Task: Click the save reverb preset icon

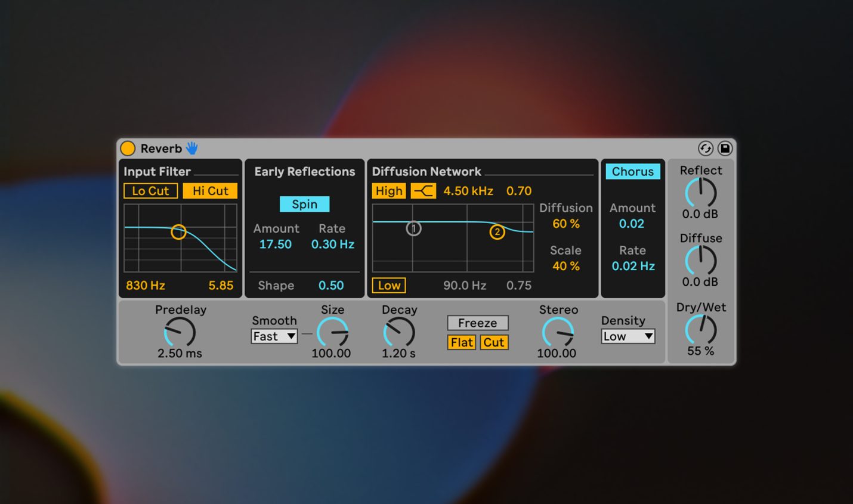Action: point(725,149)
